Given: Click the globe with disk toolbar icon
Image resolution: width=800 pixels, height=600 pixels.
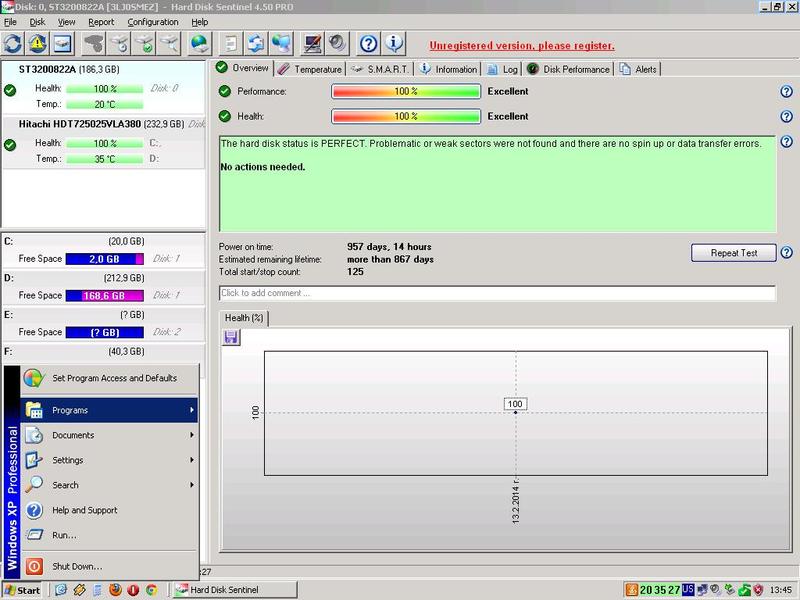Looking at the screenshot, I should (x=199, y=44).
